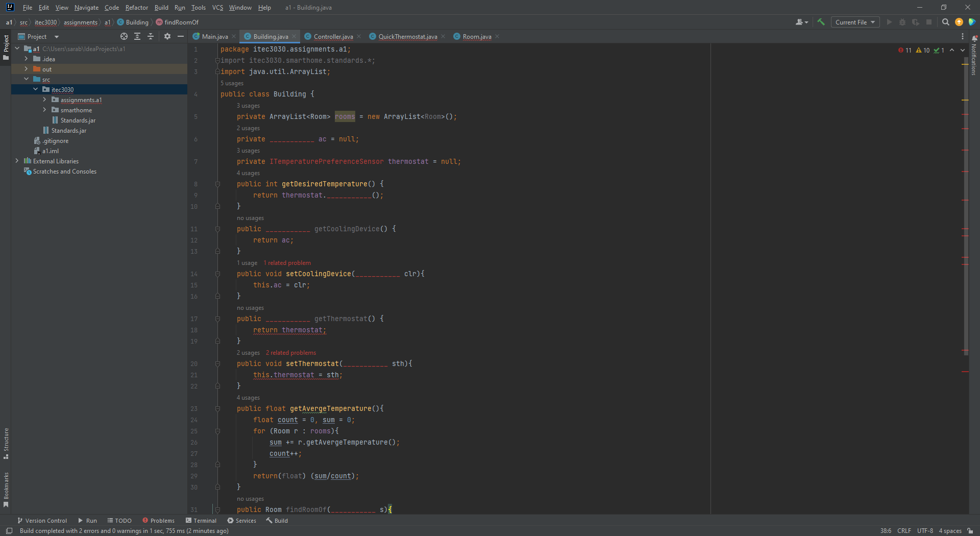
Task: Open the Current File run configuration dropdown
Action: pos(855,22)
